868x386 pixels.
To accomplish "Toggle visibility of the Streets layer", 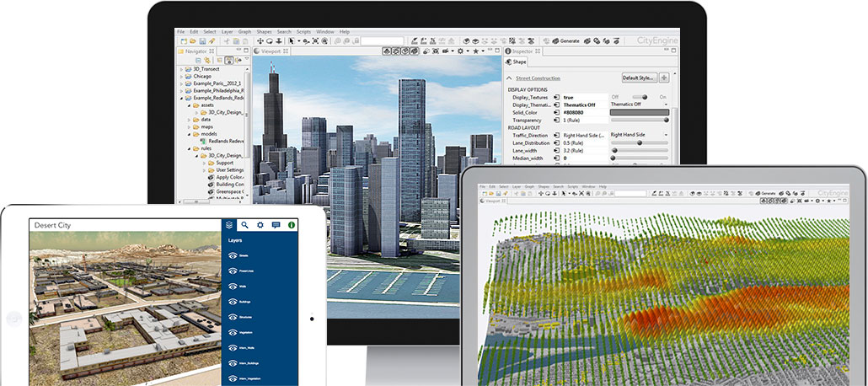I will coord(233,256).
